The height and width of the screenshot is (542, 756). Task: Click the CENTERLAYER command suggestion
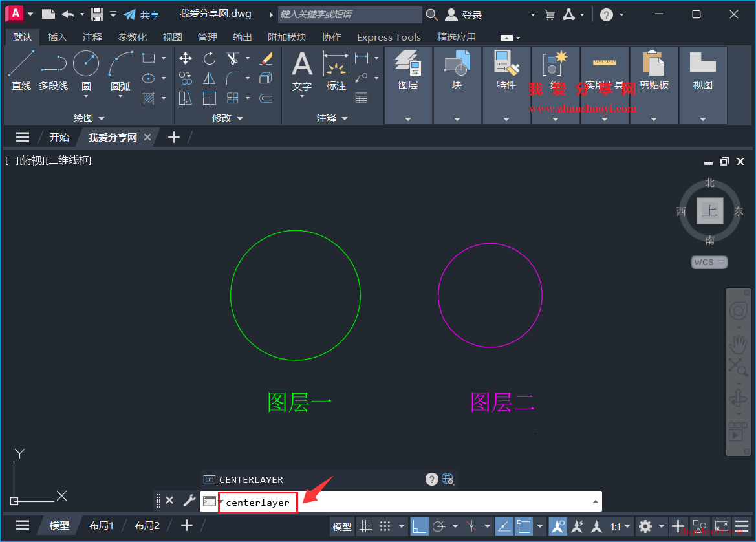click(251, 480)
